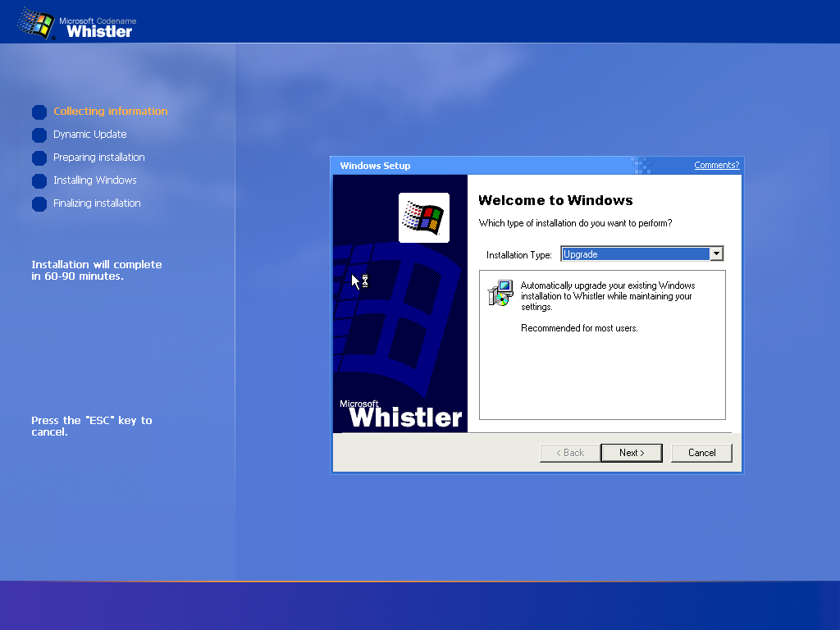Click the "Which type of installation" question text
840x630 pixels.
pos(575,223)
